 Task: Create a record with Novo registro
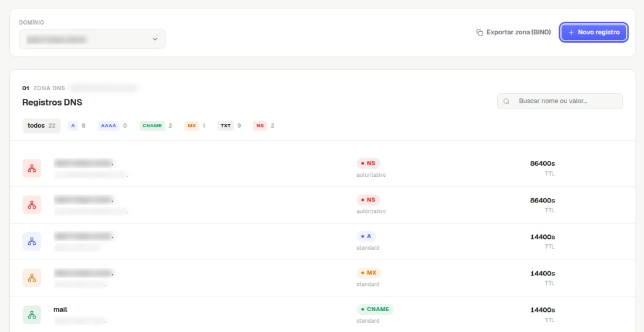pyautogui.click(x=594, y=32)
